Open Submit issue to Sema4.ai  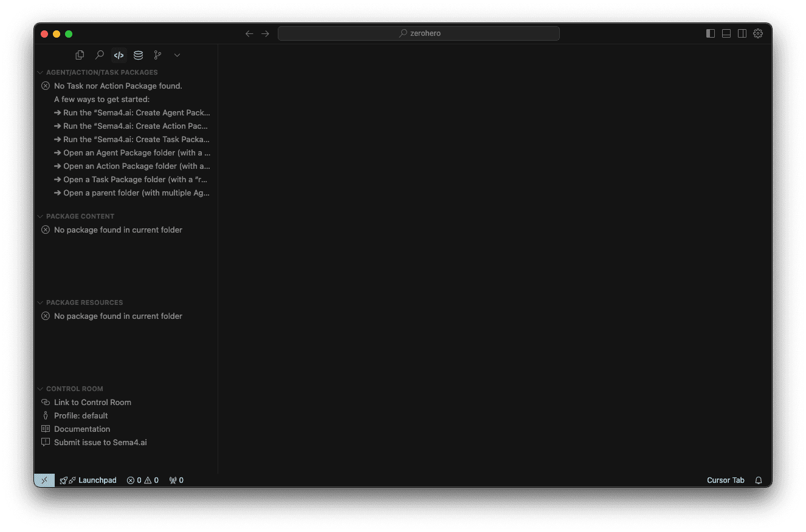click(100, 442)
